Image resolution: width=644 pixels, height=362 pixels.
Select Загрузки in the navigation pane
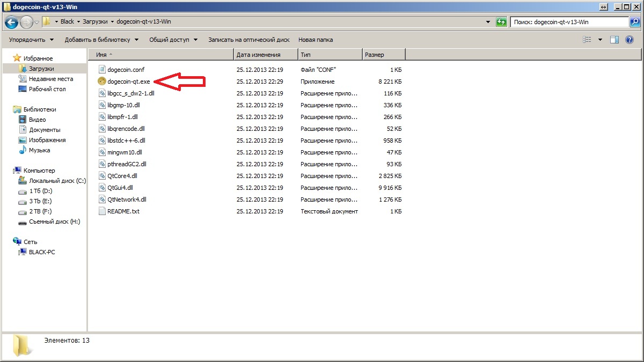pos(41,69)
